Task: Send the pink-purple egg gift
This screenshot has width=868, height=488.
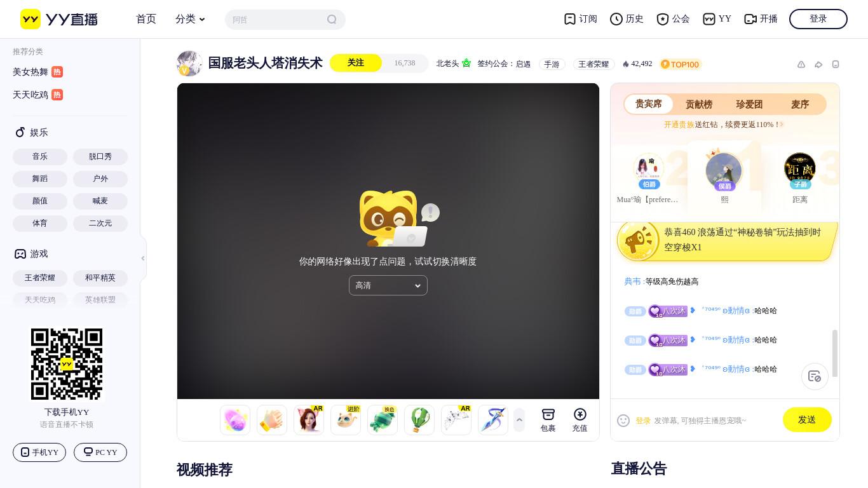Action: pyautogui.click(x=235, y=420)
